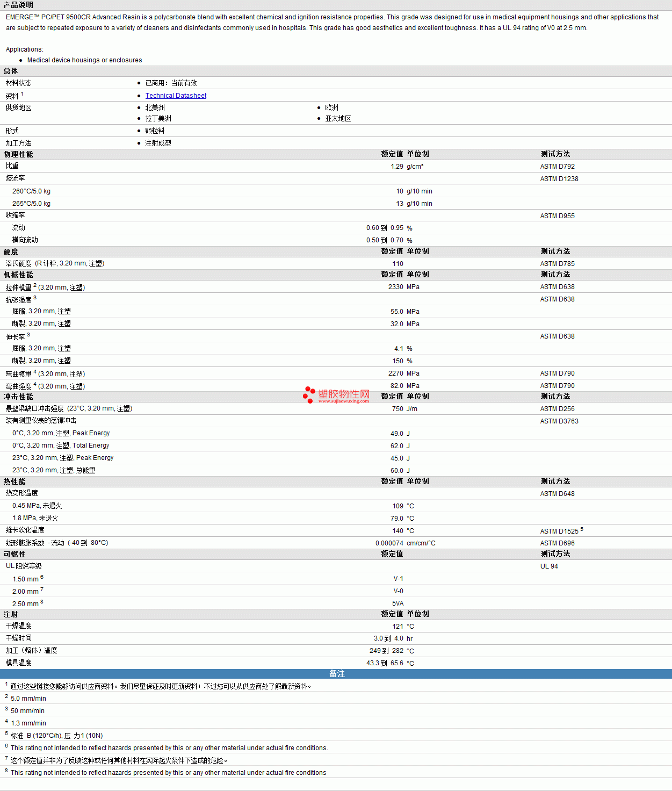Click the ASTM D792 test method
The width and height of the screenshot is (672, 791).
point(558,167)
